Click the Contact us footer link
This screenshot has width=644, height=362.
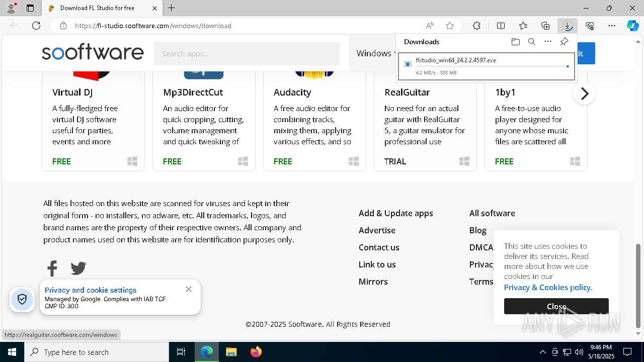[379, 247]
